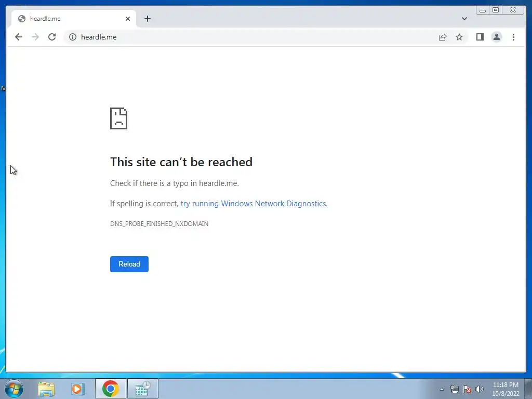Open Chrome's three-dot menu
The height and width of the screenshot is (399, 532).
coord(513,37)
